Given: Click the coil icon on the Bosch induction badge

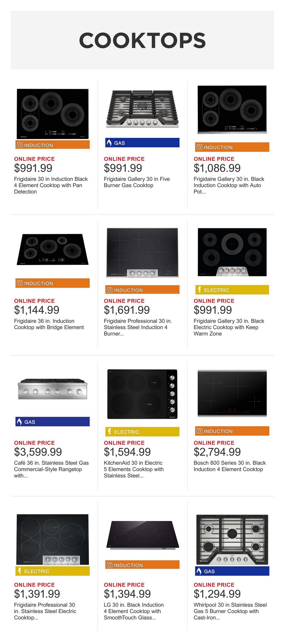Looking at the screenshot, I should [199, 431].
